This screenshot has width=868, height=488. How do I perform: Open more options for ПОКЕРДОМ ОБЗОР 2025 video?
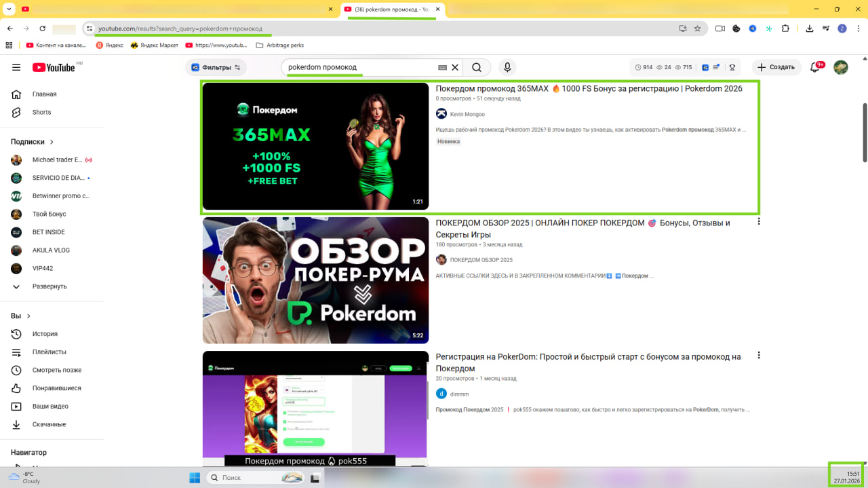[759, 222]
